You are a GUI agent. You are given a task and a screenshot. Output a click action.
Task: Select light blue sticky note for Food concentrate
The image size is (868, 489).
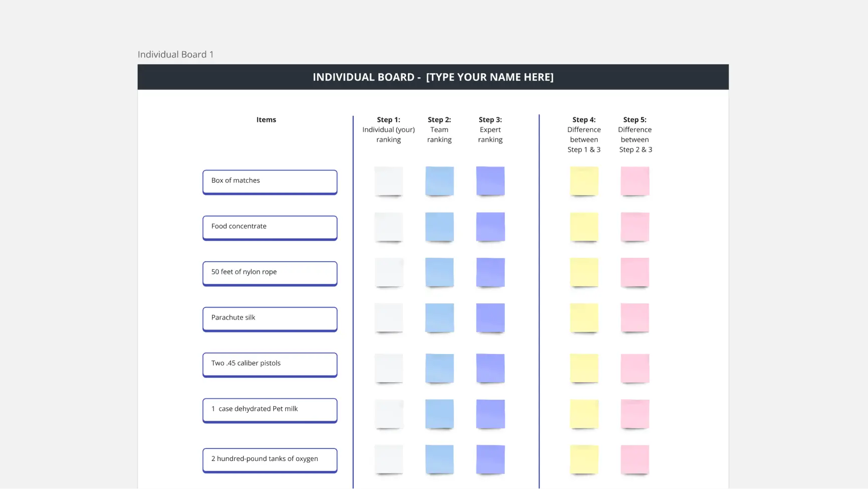(440, 227)
